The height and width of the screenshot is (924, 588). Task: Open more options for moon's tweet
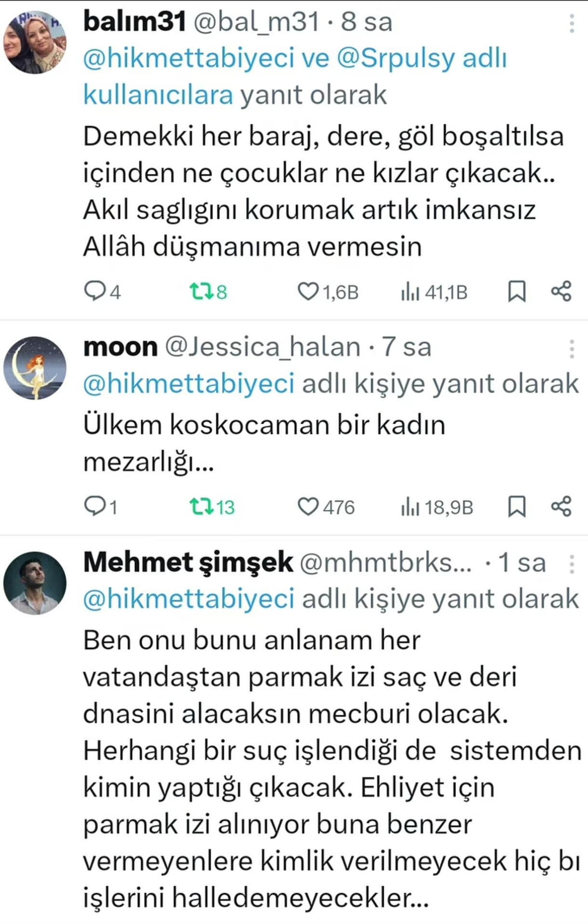pos(572,348)
